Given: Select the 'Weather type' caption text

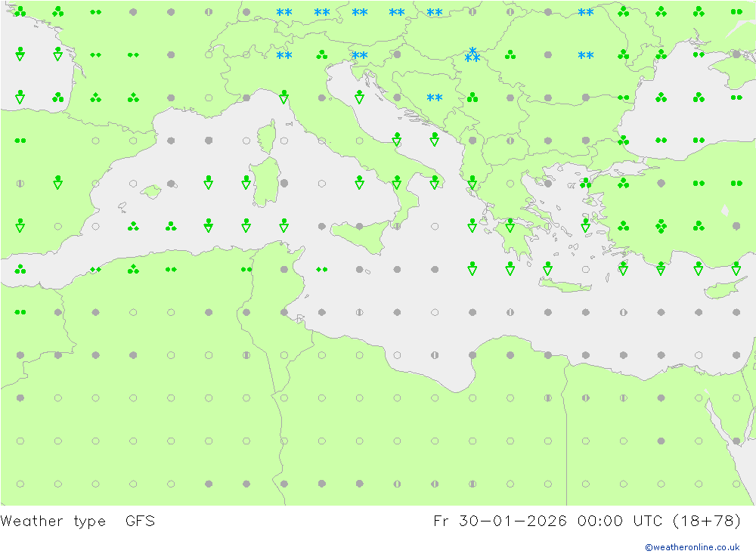Looking at the screenshot, I should (x=53, y=522).
